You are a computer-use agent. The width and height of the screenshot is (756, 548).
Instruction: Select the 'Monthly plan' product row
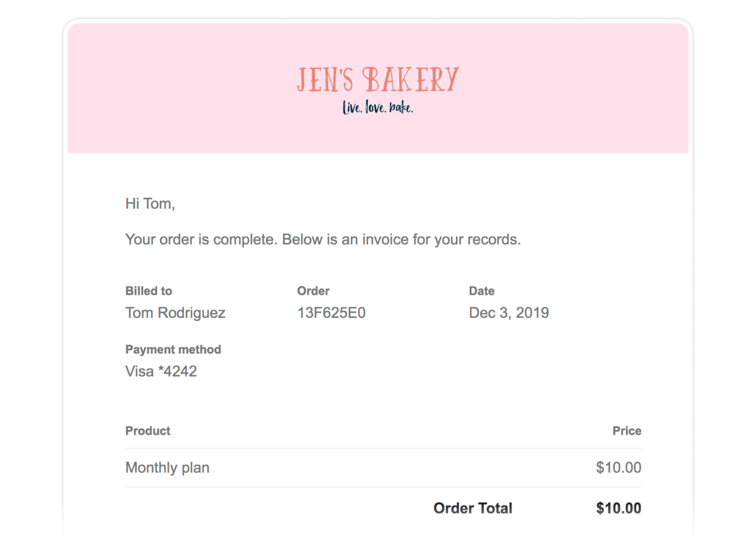167,468
